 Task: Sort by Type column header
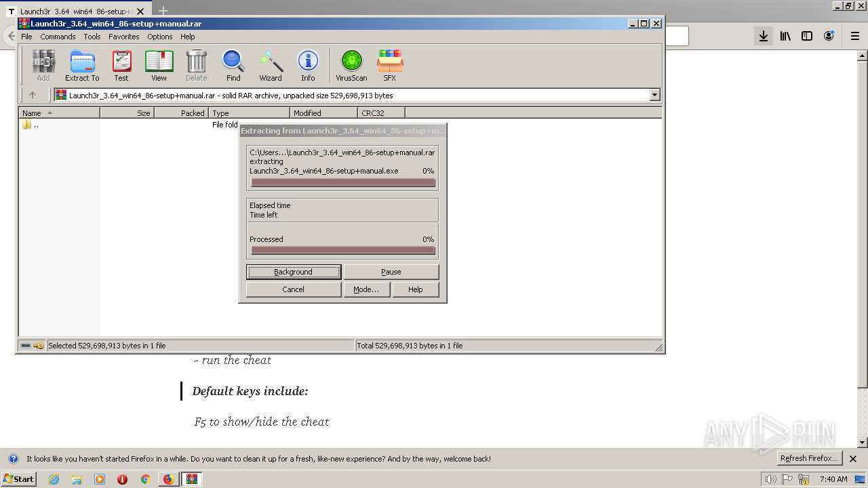point(250,113)
